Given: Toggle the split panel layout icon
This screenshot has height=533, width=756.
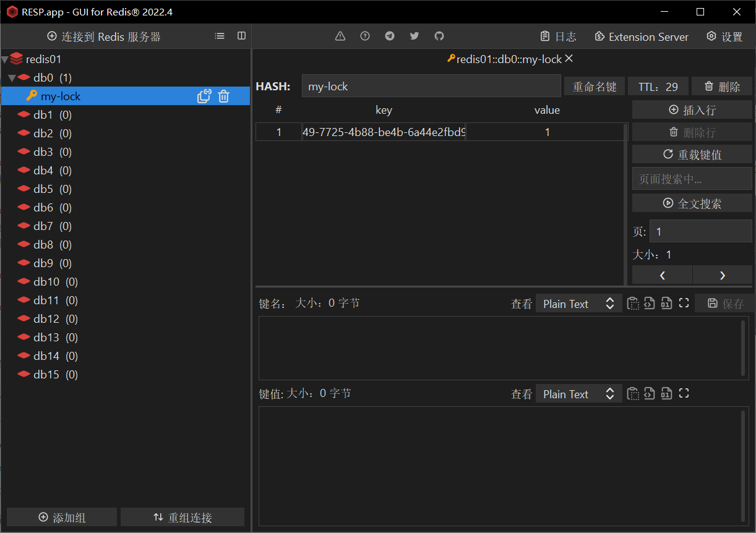Looking at the screenshot, I should (241, 36).
